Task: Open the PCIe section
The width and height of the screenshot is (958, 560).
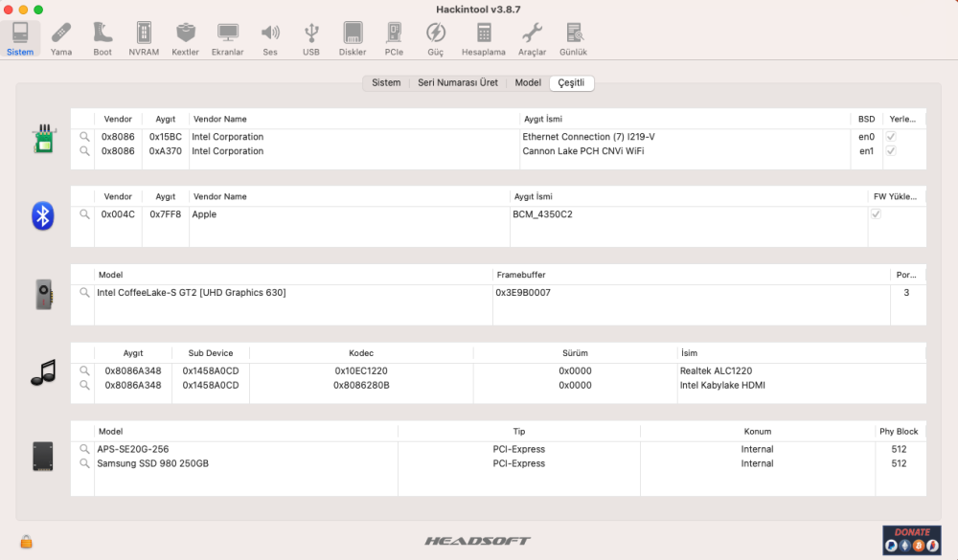Action: coord(394,39)
